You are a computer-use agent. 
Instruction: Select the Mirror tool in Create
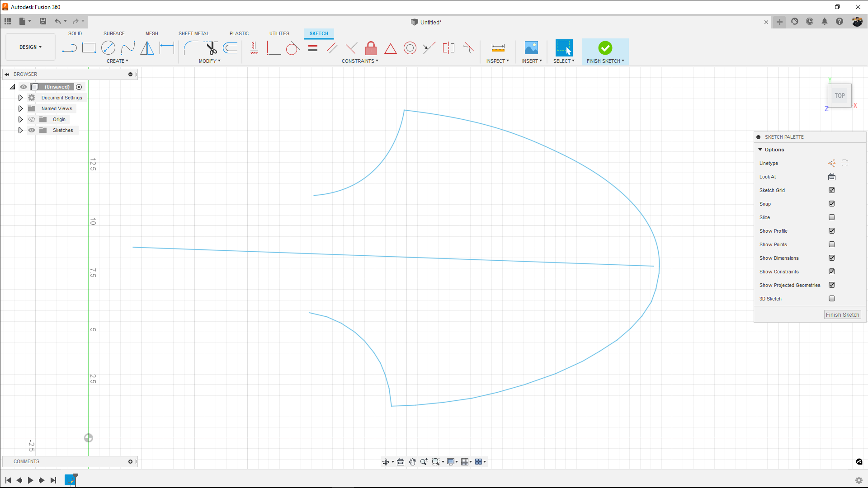147,48
